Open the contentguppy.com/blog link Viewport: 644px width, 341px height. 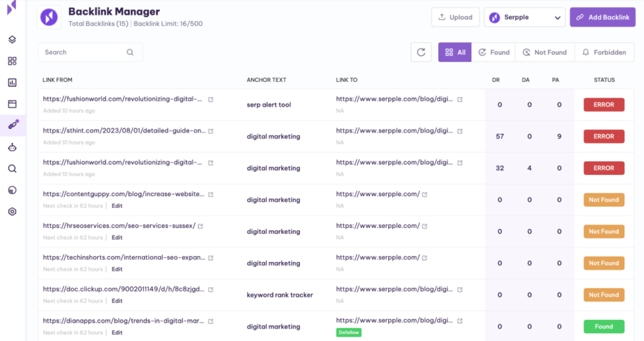click(x=124, y=194)
